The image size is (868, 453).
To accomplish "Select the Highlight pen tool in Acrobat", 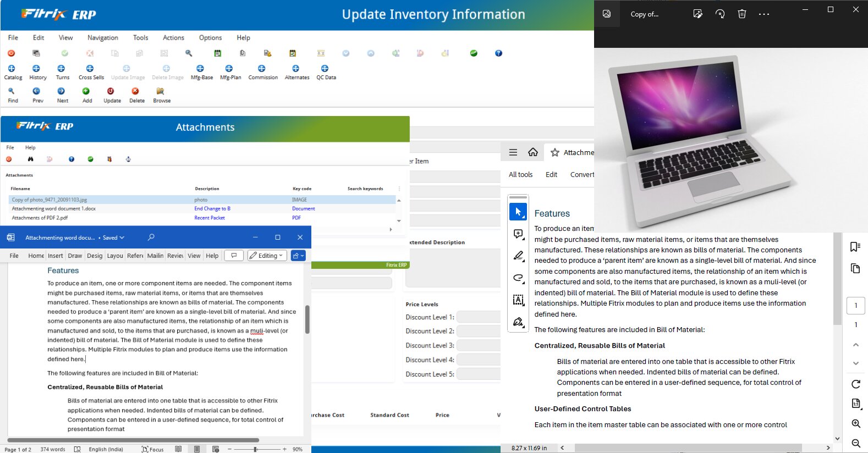I will (518, 256).
